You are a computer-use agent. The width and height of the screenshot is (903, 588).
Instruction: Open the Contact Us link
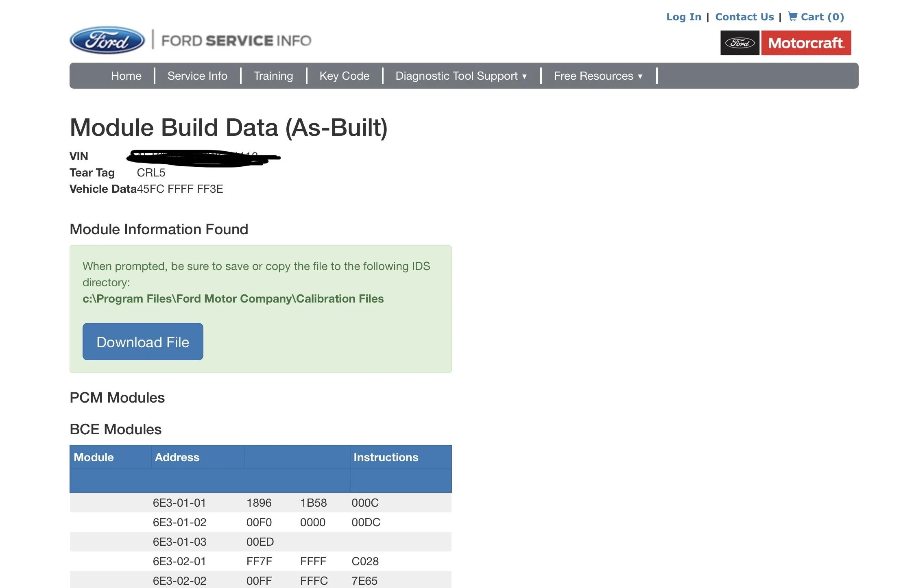point(744,17)
